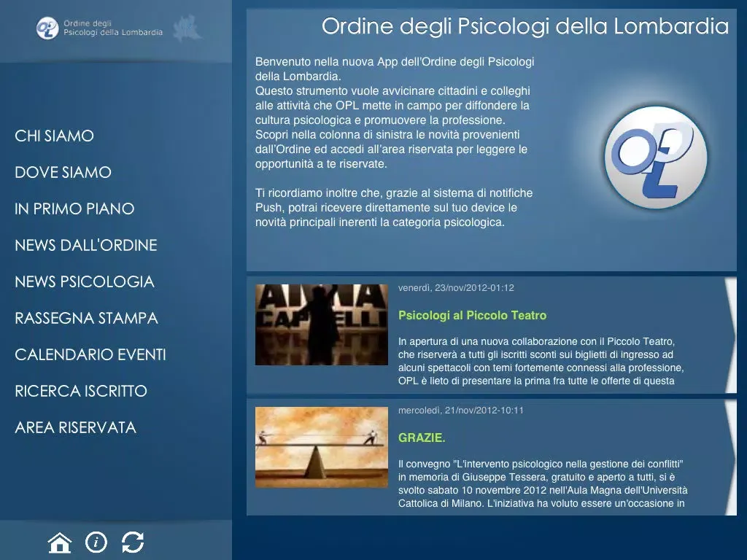Select RICERCA ISCRITTO in the sidebar
747x560 pixels.
80,391
